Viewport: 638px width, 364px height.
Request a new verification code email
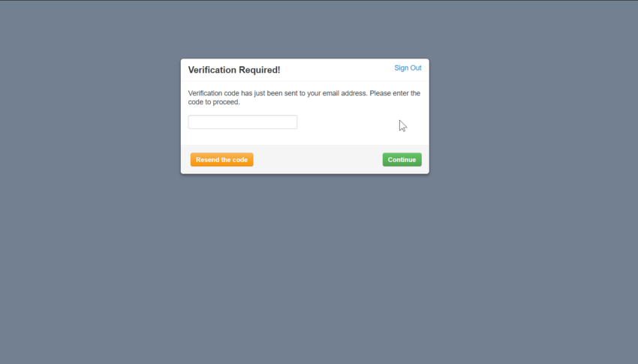pos(221,159)
